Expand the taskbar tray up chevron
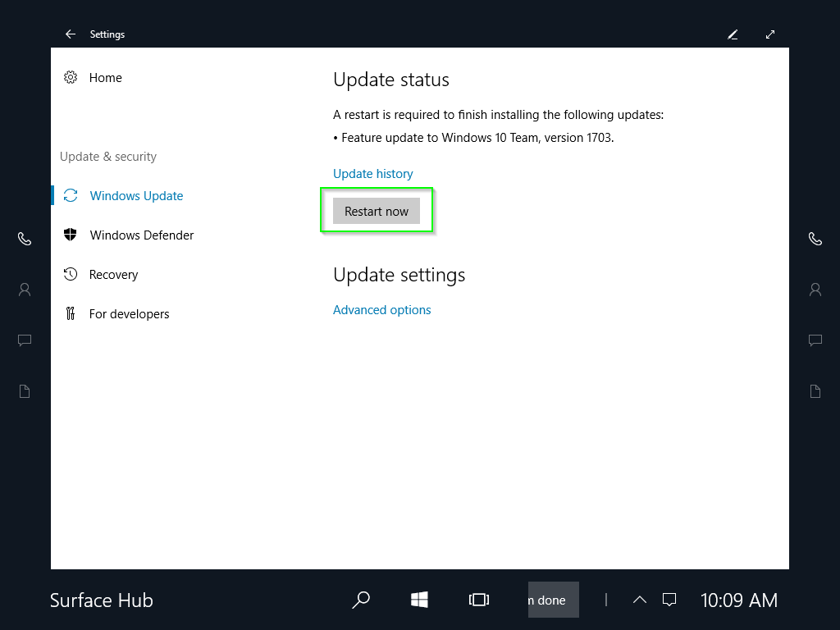Viewport: 840px width, 630px height. [640, 600]
